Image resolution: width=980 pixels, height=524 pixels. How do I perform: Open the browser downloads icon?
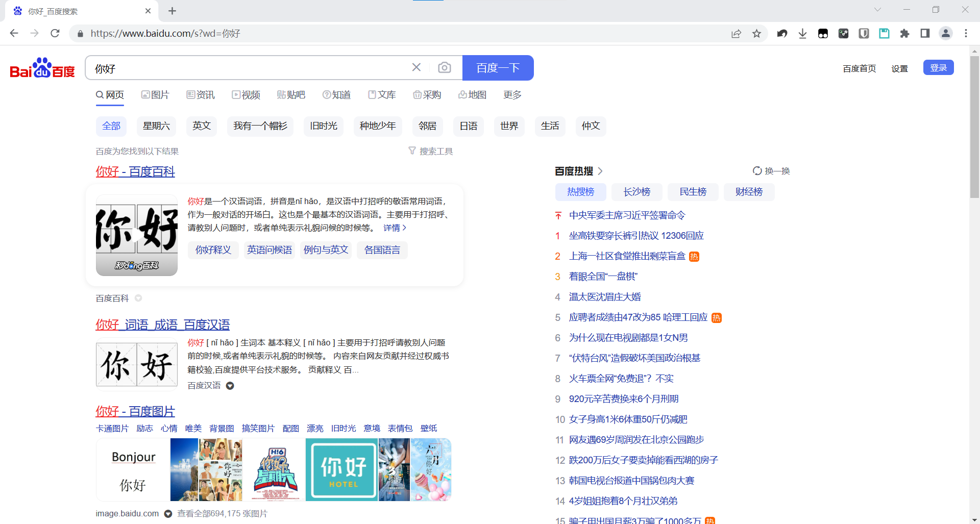click(x=802, y=34)
